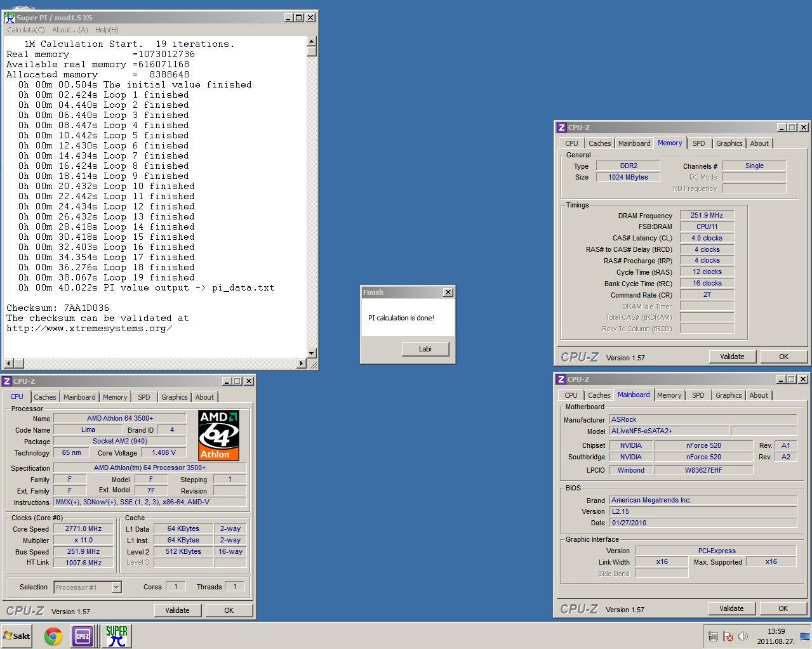Viewport: 812px width, 649px height.
Task: Select About tab in CPU-Z Mainboard window
Action: [x=759, y=395]
